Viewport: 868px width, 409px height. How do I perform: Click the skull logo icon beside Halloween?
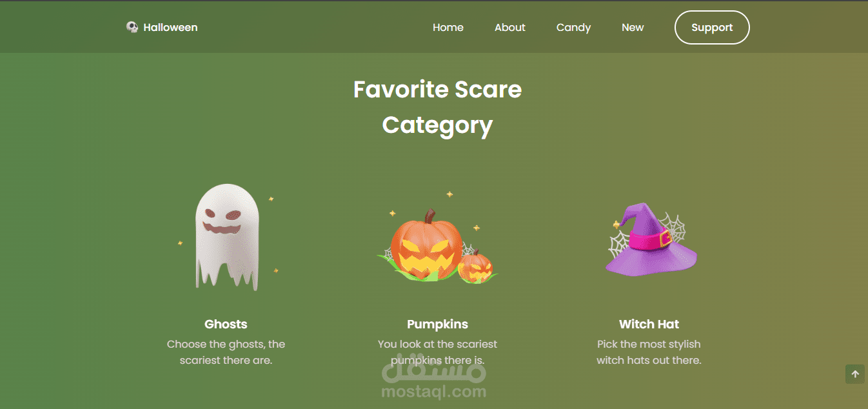click(132, 27)
